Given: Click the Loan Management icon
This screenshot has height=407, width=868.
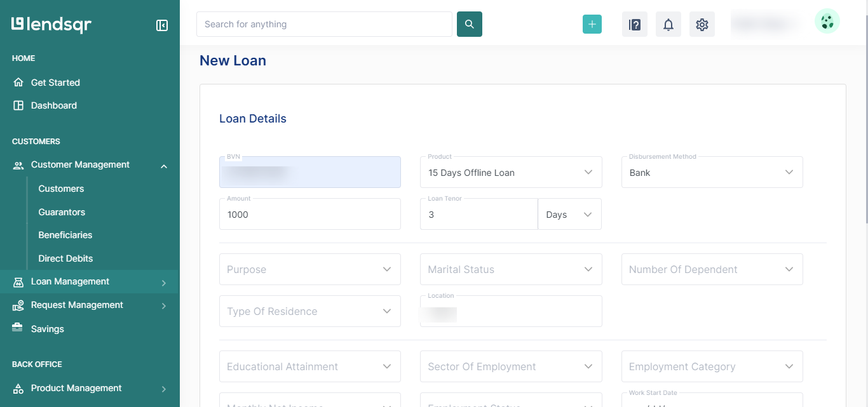Looking at the screenshot, I should [18, 282].
